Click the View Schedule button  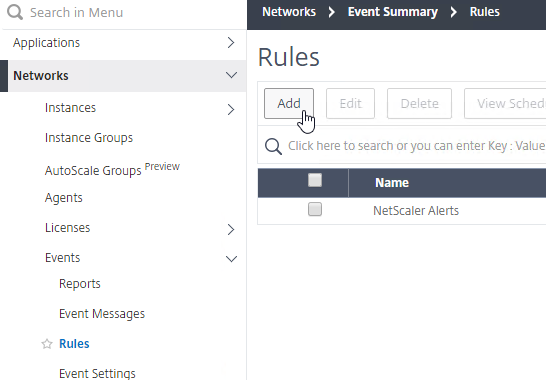[505, 103]
